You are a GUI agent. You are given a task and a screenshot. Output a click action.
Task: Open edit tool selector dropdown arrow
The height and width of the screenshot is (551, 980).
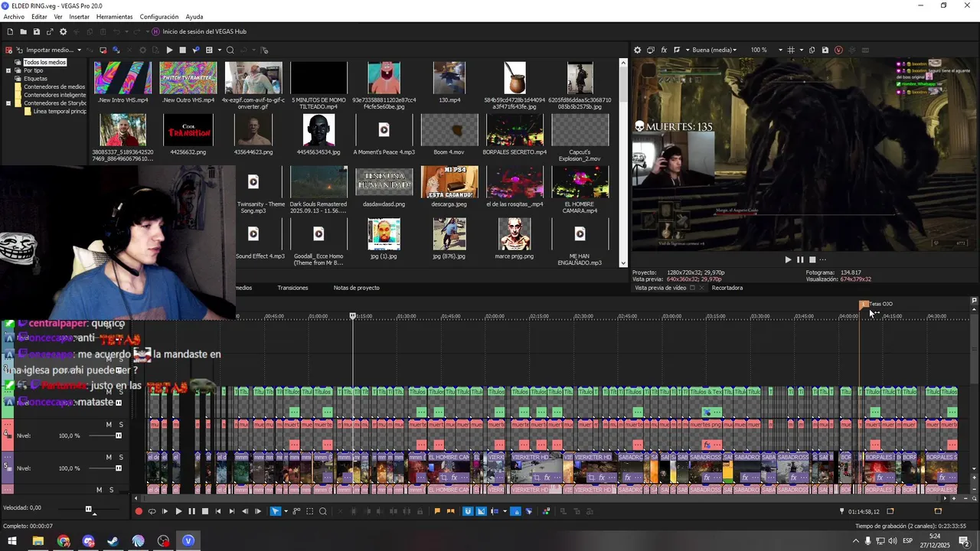pos(286,511)
